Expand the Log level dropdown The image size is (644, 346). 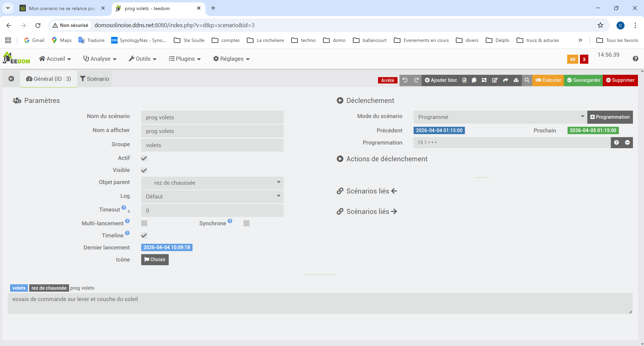[x=212, y=196]
